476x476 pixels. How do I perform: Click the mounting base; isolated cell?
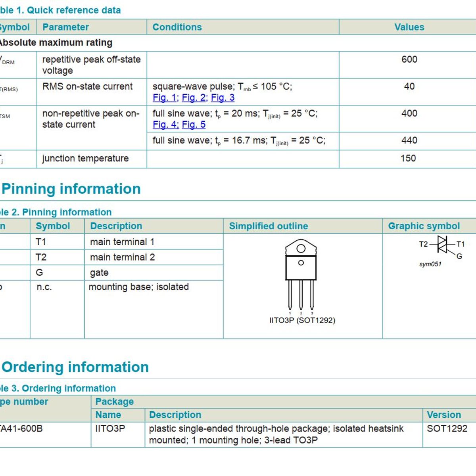(138, 287)
